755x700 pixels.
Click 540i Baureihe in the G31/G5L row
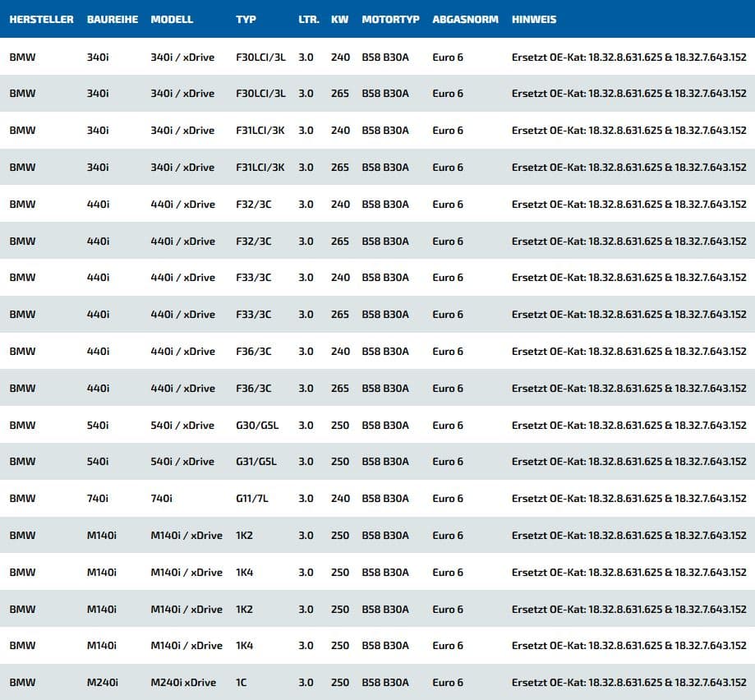click(98, 461)
